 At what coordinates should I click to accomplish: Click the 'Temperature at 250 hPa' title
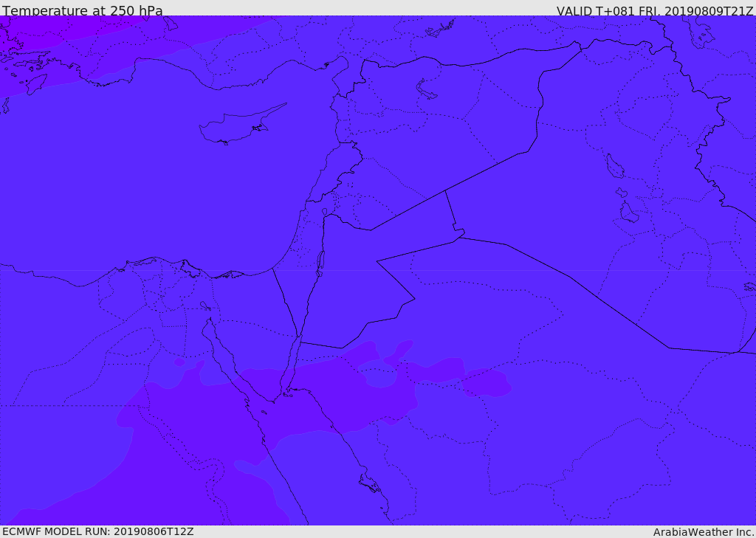point(83,10)
